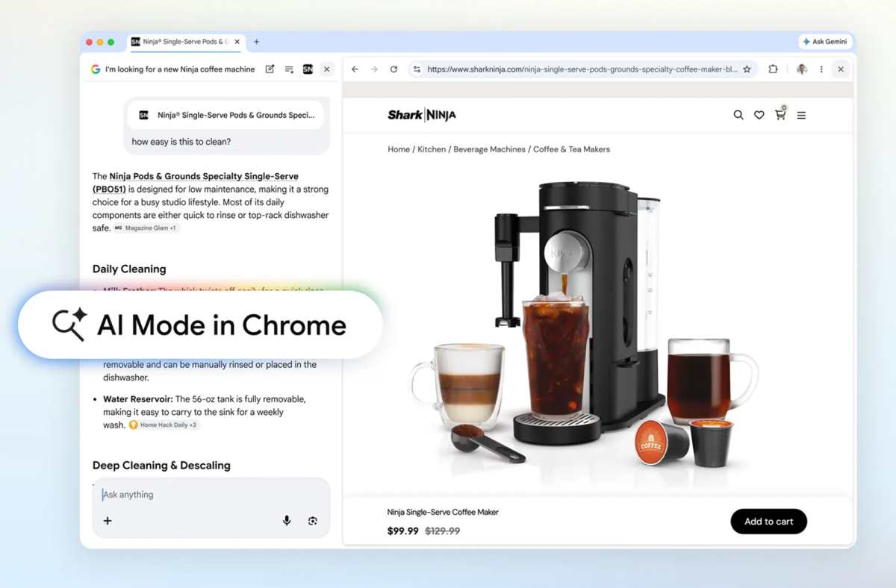Open the Extensions puzzle icon
This screenshot has height=588, width=896.
click(x=773, y=69)
